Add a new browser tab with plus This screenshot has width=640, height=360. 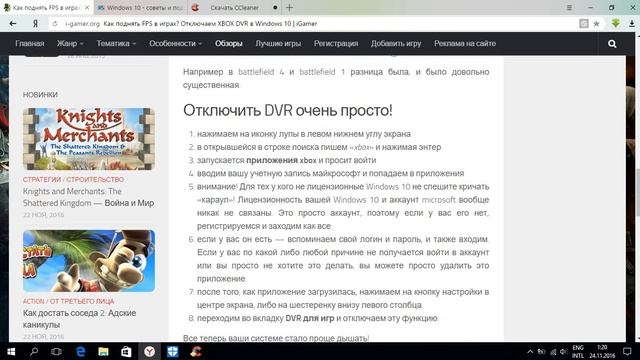289,7
